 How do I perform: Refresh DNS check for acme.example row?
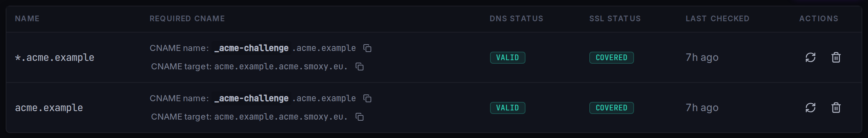[811, 108]
